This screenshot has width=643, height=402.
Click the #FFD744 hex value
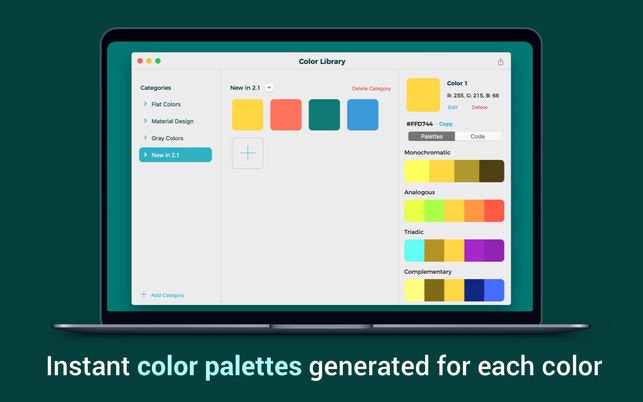[420, 124]
